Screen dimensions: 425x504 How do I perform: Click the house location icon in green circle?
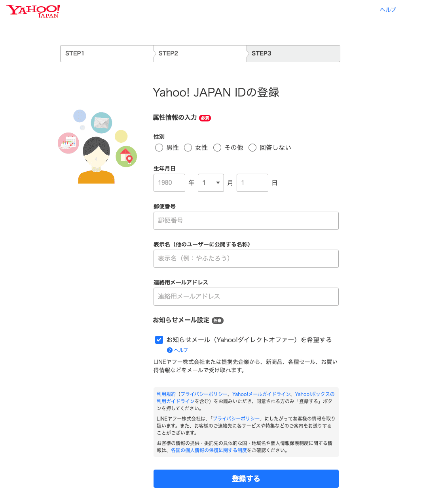[x=126, y=156]
